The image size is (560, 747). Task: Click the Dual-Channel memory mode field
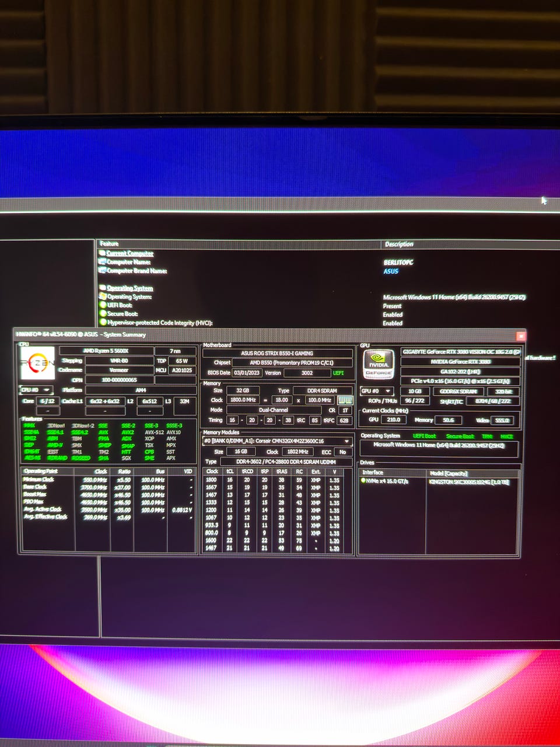[274, 410]
